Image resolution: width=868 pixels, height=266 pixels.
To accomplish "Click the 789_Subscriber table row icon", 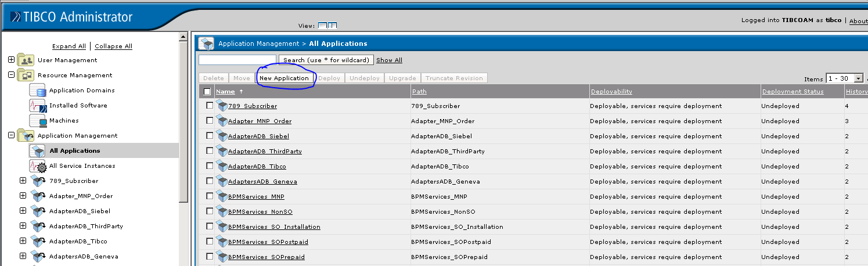I will (x=221, y=106).
